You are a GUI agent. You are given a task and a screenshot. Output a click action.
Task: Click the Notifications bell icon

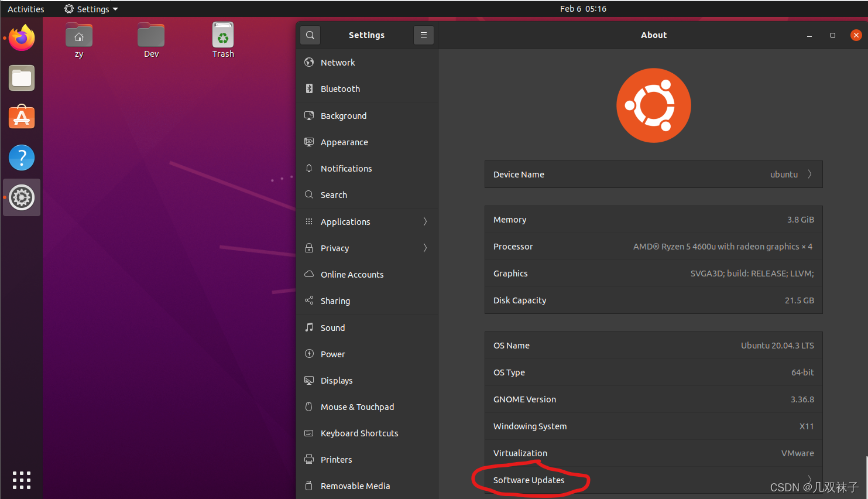309,168
